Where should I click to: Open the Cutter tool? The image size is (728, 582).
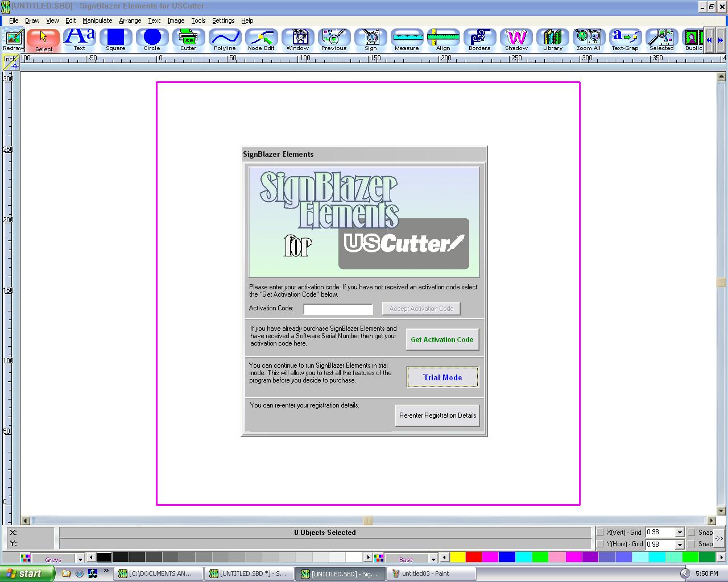[188, 38]
